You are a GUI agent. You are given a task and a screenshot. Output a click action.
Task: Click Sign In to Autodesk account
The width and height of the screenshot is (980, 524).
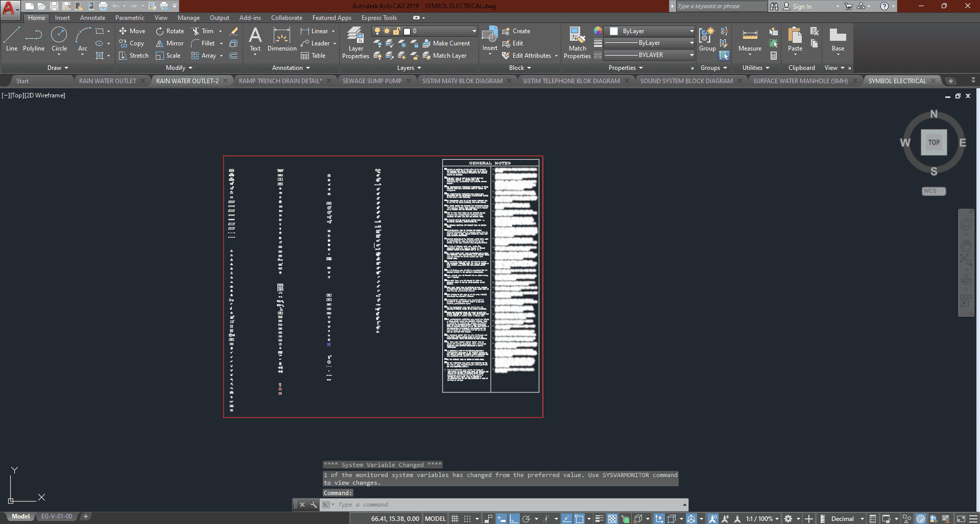802,7
